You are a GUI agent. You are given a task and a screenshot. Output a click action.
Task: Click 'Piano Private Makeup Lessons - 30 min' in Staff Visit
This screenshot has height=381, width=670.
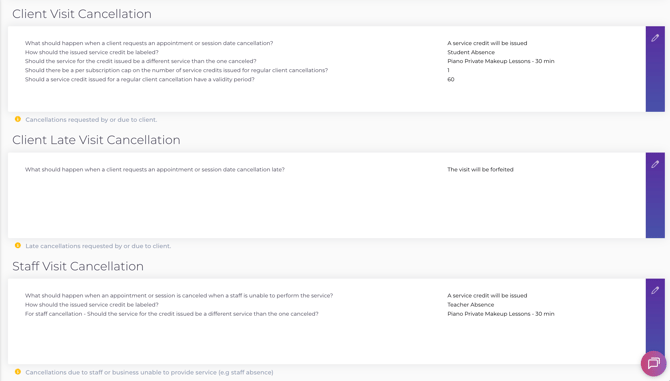point(501,314)
